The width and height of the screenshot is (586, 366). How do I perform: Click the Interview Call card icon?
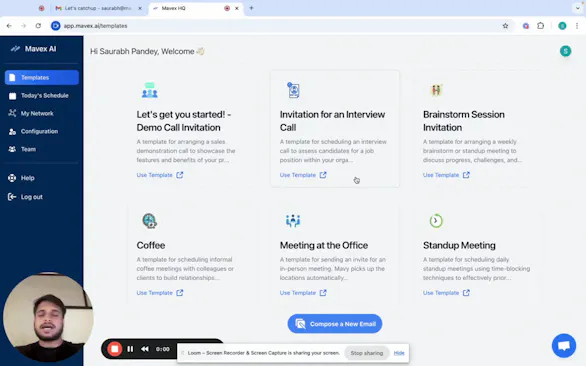point(293,90)
